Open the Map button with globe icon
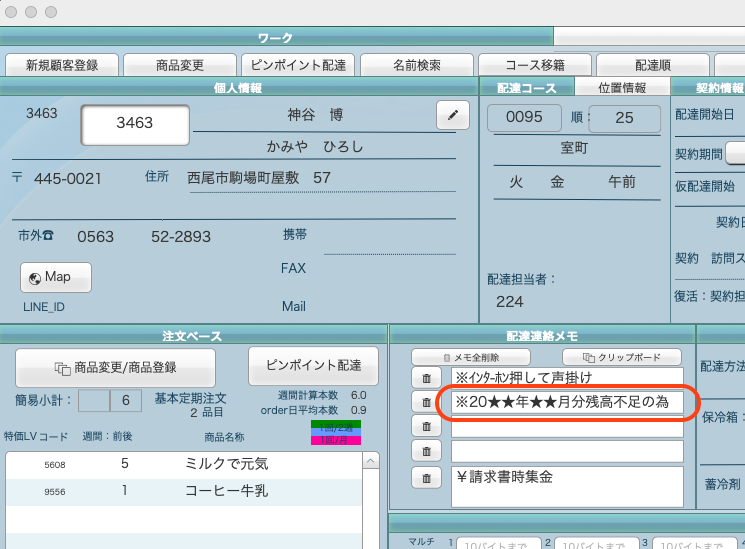Viewport: 745px width, 549px height. pyautogui.click(x=55, y=277)
